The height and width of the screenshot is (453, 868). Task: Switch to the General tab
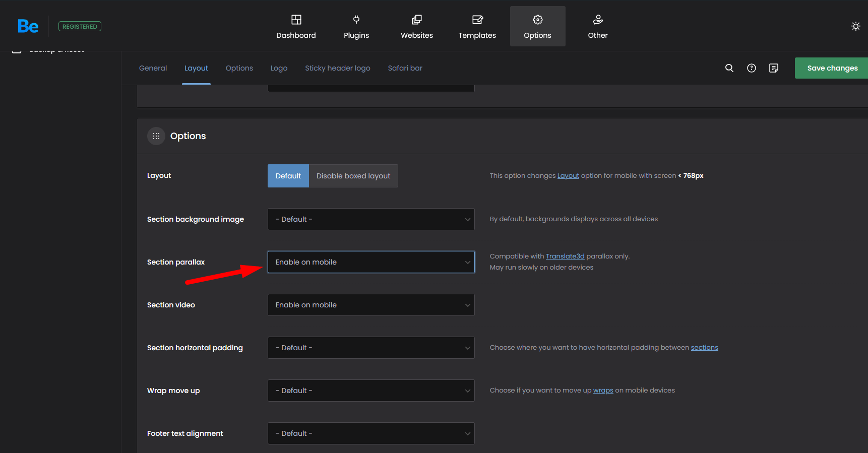153,68
